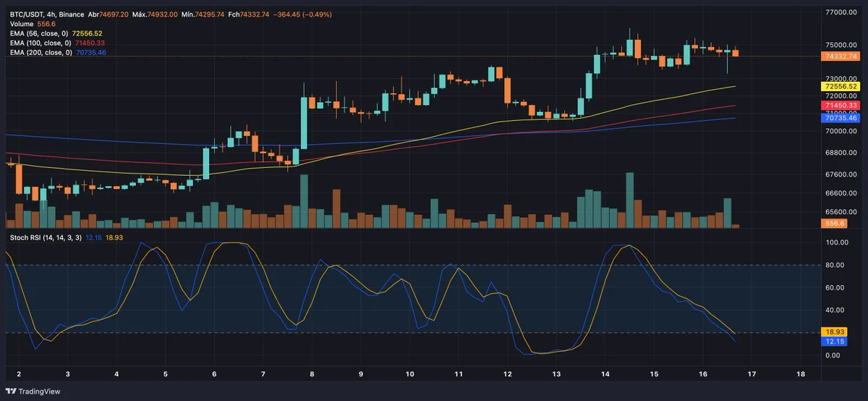Click the red 71450.33 EMA tag on price axis
This screenshot has height=401, width=868.
point(841,105)
